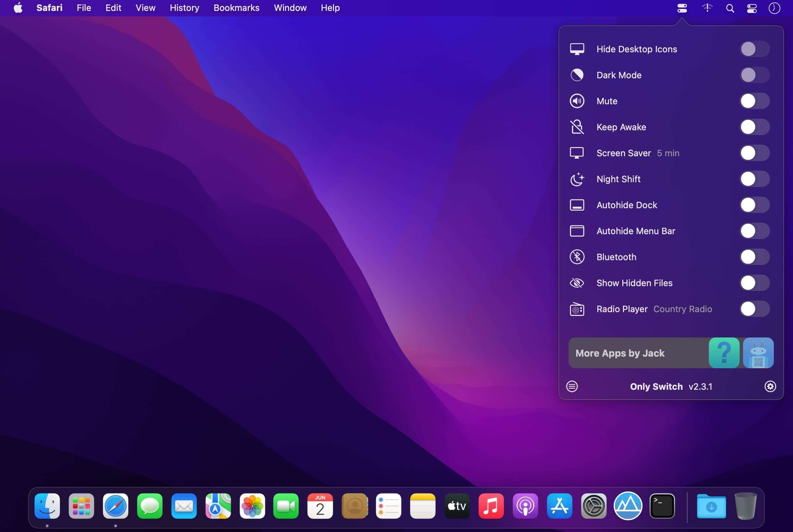Click More Apps by Jack banner
The height and width of the screenshot is (532, 793).
pyautogui.click(x=620, y=353)
